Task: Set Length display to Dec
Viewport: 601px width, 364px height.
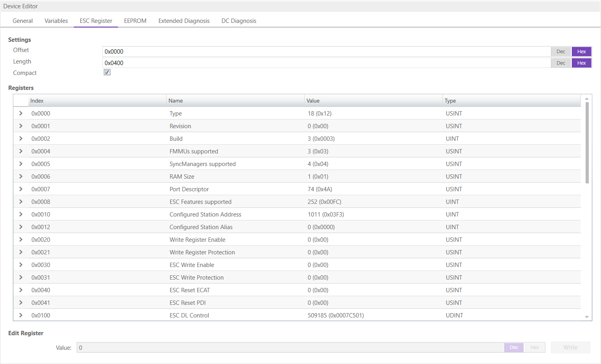Action: (x=561, y=63)
